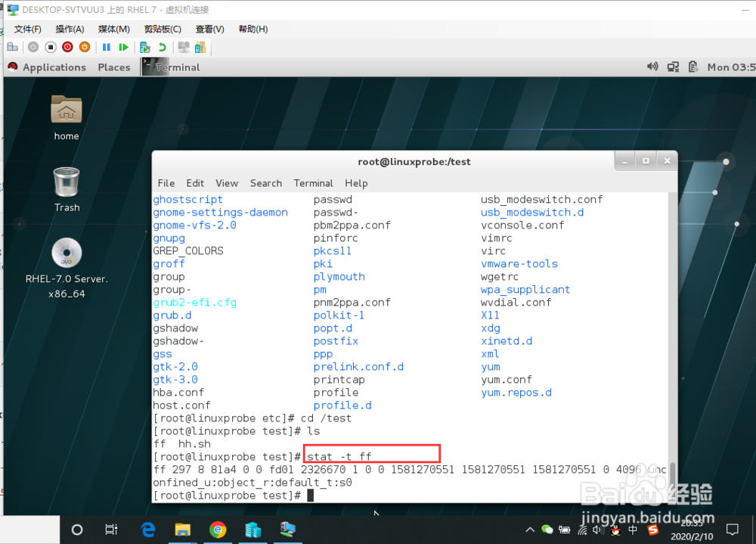Click 'yum.repos.d' in the terminal listing
This screenshot has width=756, height=544.
tap(516, 393)
